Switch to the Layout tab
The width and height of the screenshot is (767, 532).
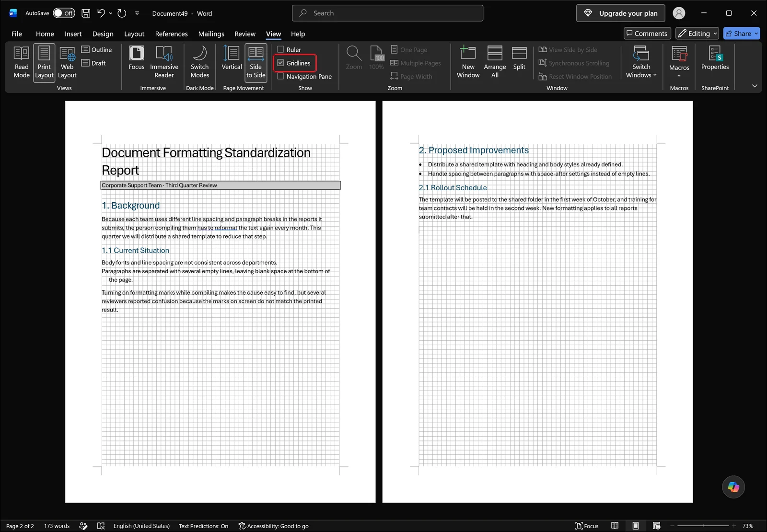[x=134, y=34]
